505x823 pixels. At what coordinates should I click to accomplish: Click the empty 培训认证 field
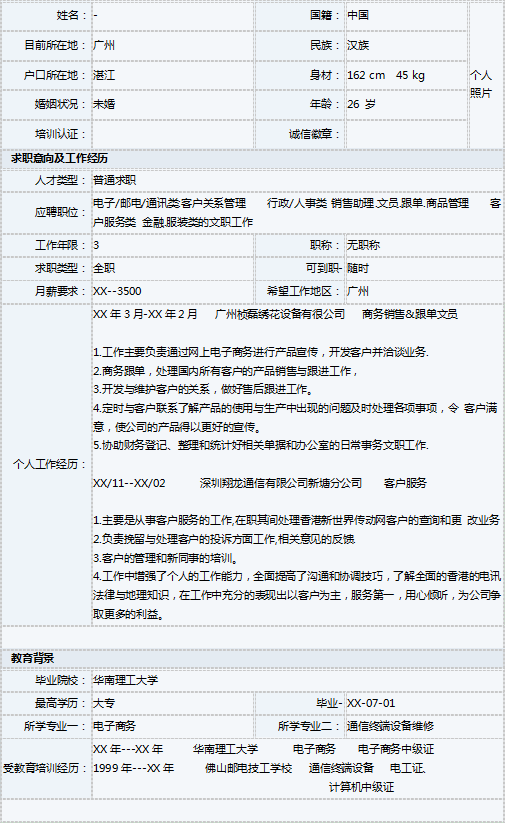(173, 134)
